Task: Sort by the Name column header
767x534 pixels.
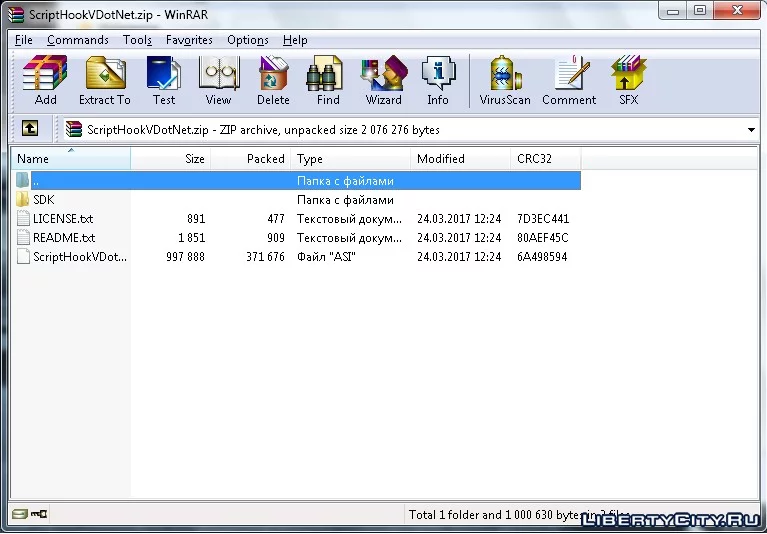Action: (x=71, y=158)
